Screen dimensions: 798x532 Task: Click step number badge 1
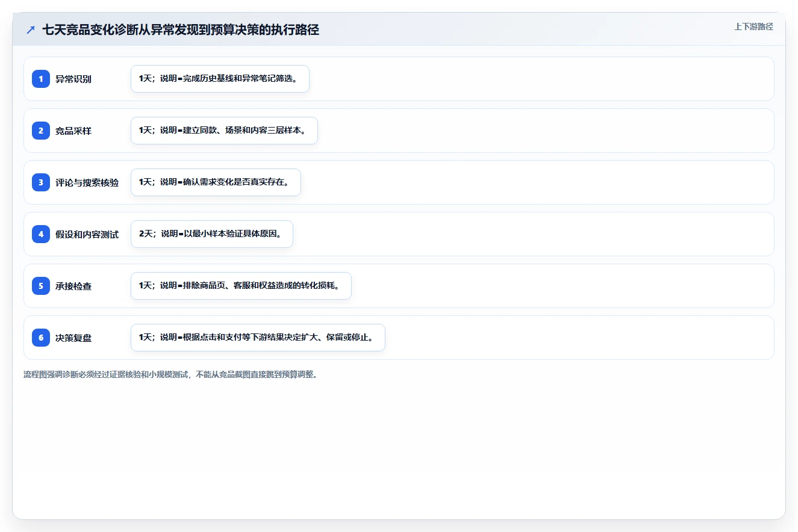click(41, 79)
